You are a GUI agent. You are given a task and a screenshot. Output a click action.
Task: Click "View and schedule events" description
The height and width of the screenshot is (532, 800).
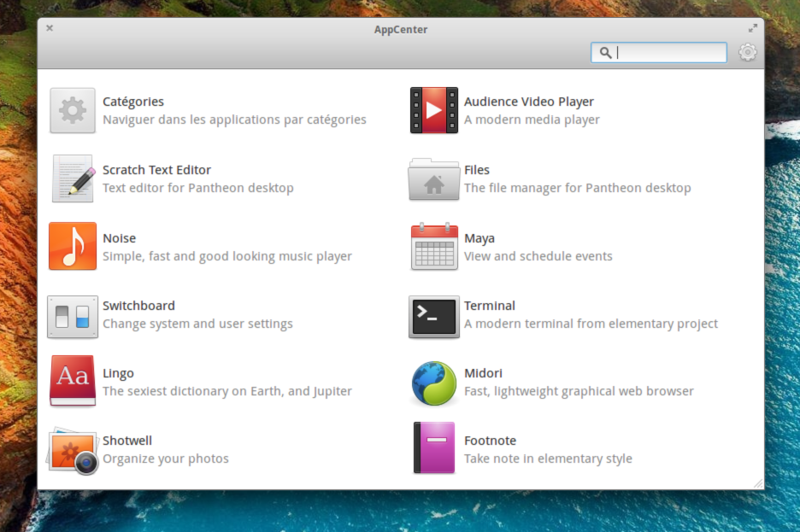click(x=538, y=256)
